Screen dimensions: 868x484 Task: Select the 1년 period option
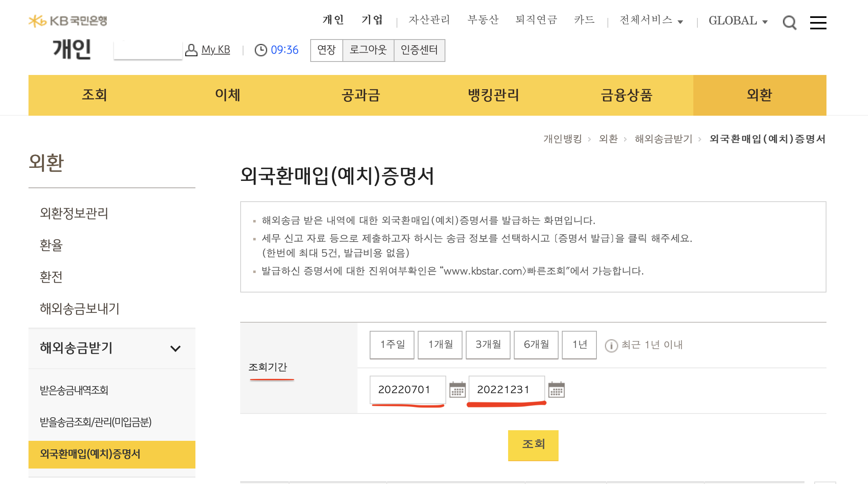(579, 345)
